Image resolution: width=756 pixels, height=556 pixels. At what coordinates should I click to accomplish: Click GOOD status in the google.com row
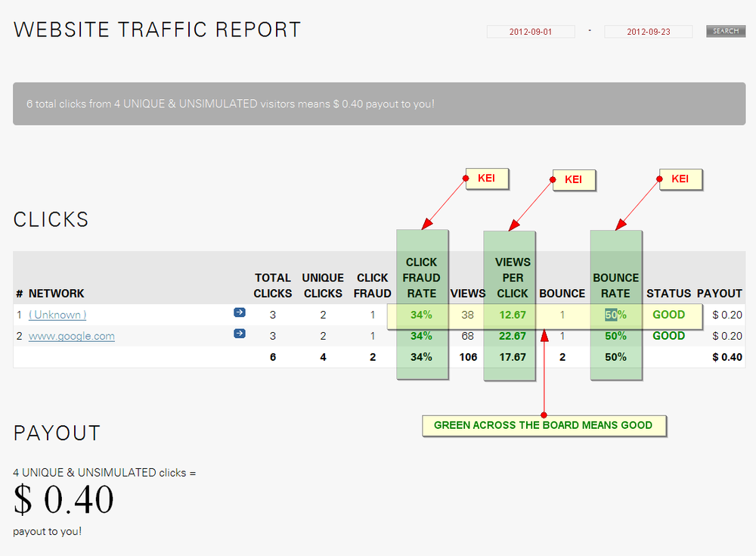[668, 336]
